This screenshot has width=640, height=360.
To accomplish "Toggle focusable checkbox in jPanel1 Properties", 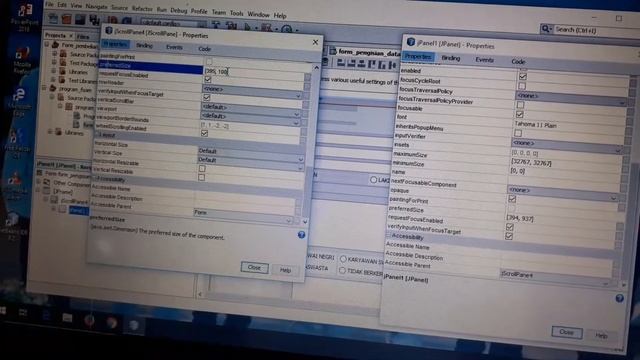I will [x=520, y=114].
